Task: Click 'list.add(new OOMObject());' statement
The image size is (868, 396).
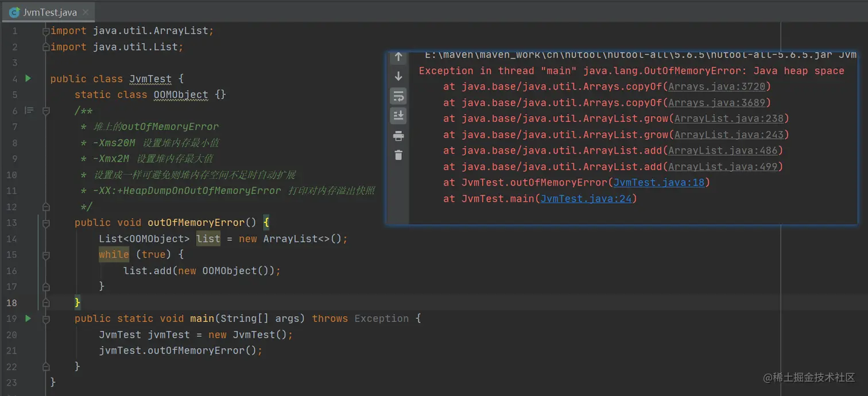Action: (x=202, y=271)
